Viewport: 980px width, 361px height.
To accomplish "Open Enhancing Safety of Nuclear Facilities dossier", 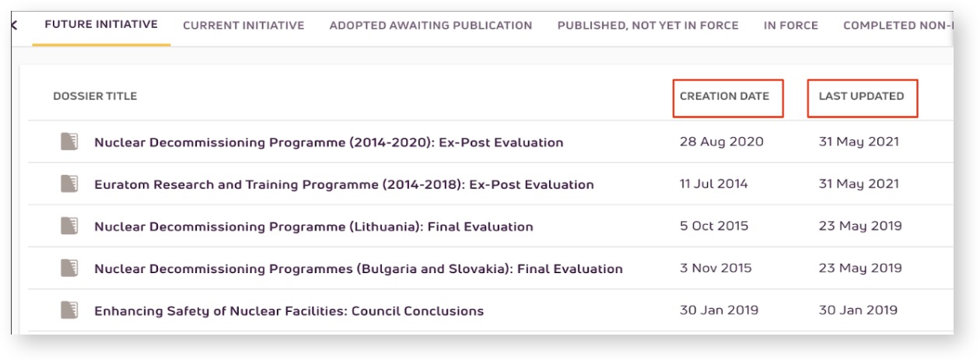I will (289, 310).
